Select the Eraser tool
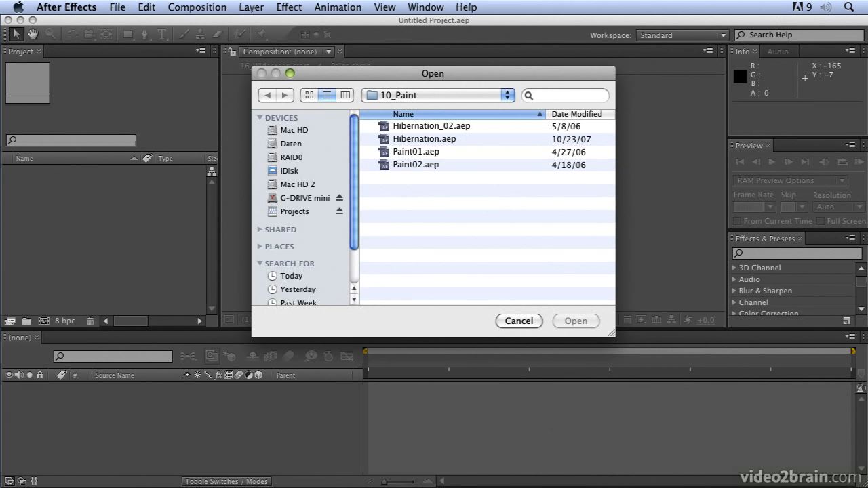Image resolution: width=868 pixels, height=488 pixels. [x=218, y=34]
